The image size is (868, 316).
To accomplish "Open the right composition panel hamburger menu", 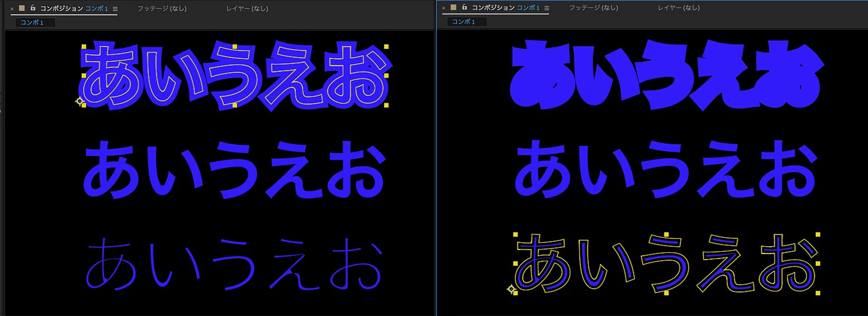I will pyautogui.click(x=547, y=8).
